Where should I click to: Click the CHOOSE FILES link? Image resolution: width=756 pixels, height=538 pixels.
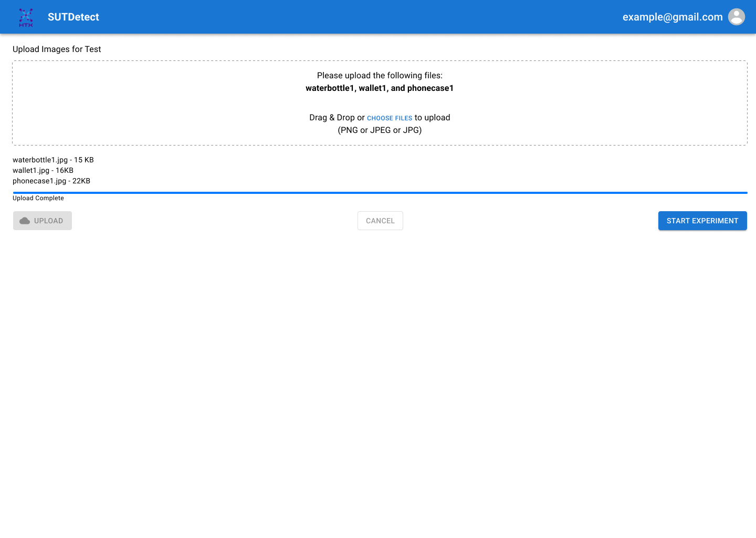click(x=389, y=118)
